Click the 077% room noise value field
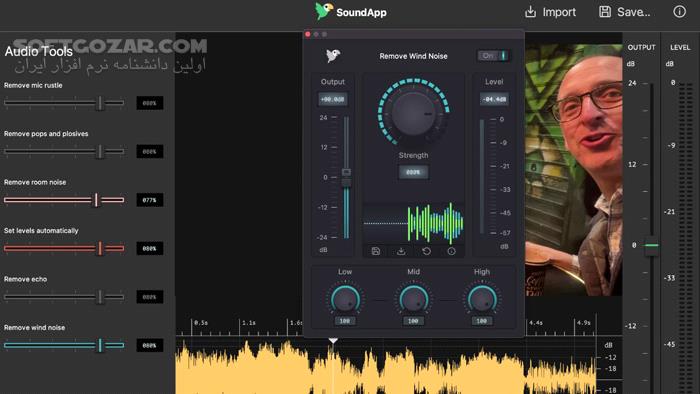 [x=150, y=200]
